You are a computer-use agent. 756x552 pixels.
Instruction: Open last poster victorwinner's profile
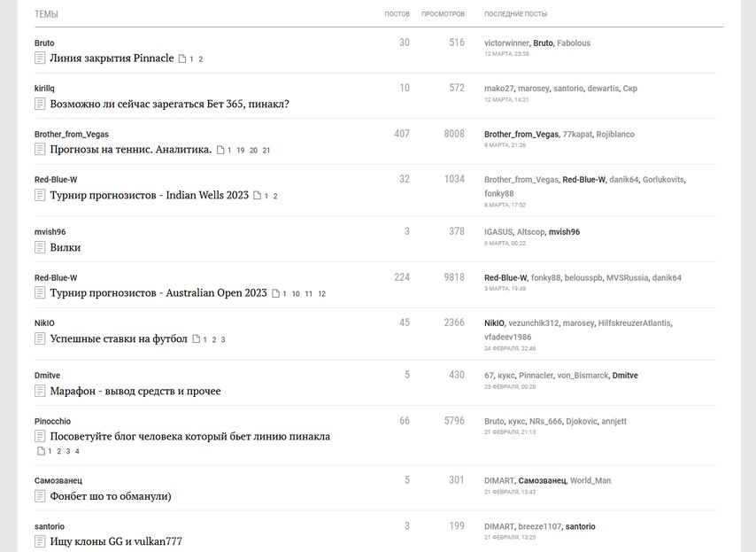[x=506, y=43]
